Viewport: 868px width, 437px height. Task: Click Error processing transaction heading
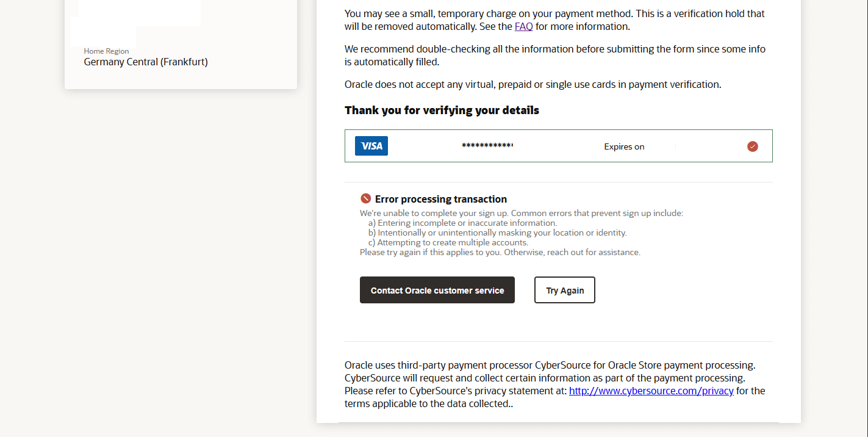coord(441,199)
